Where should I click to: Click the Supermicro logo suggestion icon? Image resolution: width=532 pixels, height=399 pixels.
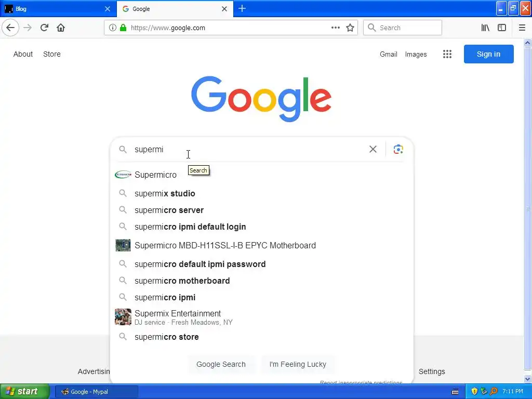click(123, 175)
